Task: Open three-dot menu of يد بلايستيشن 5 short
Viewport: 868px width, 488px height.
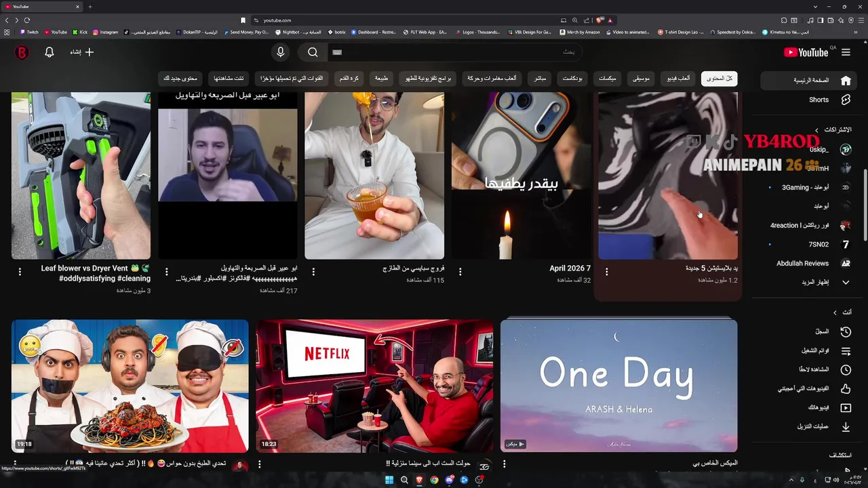Action: click(x=606, y=272)
